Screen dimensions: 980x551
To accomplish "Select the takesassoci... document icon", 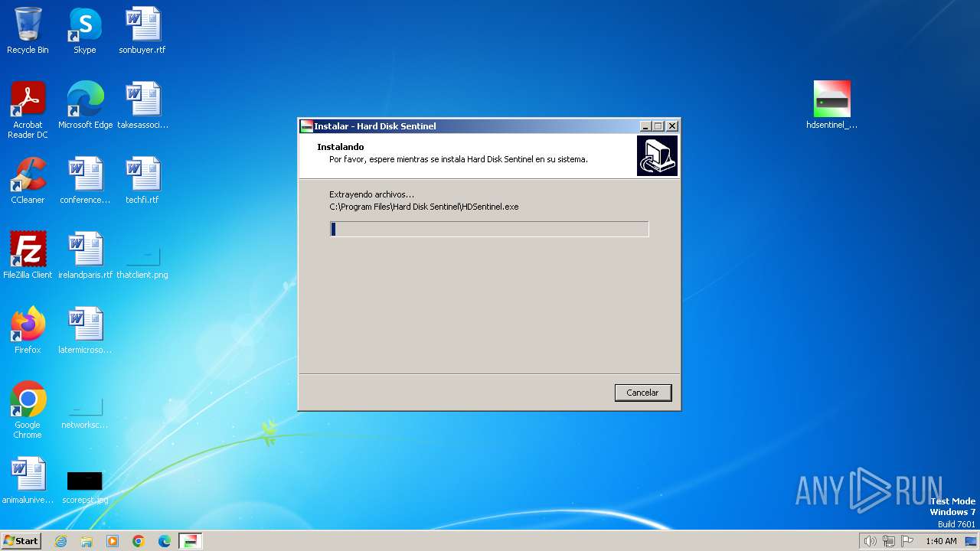I will [x=142, y=106].
